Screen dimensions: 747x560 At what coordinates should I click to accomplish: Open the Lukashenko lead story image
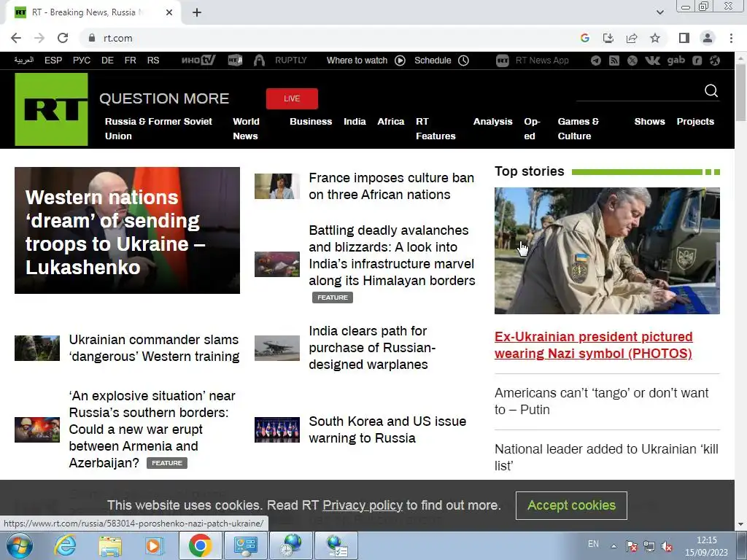127,230
